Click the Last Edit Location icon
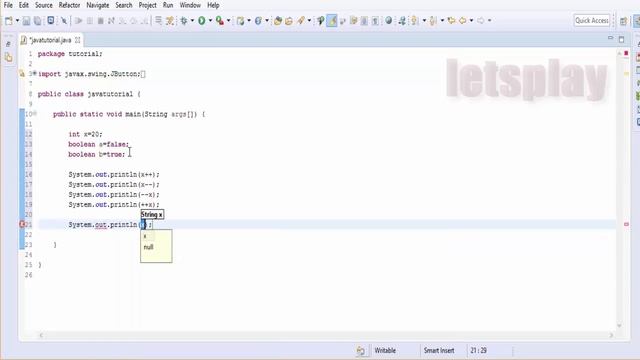 451,21
